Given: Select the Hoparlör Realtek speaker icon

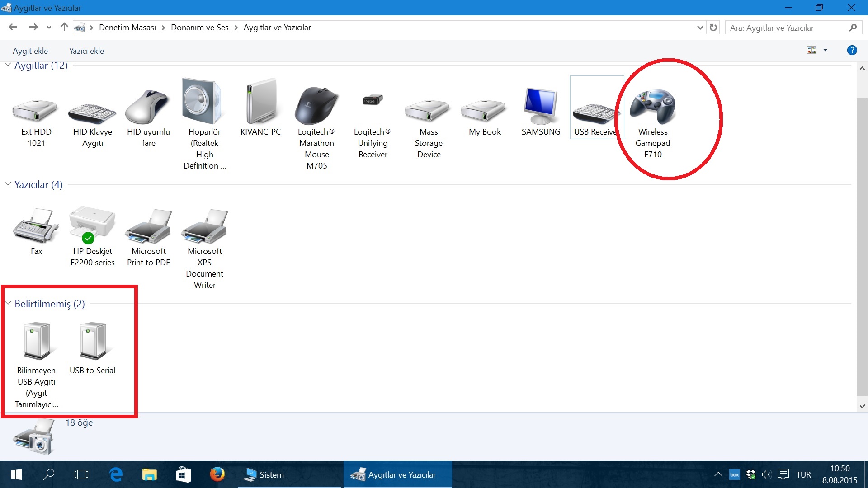Looking at the screenshot, I should point(202,101).
